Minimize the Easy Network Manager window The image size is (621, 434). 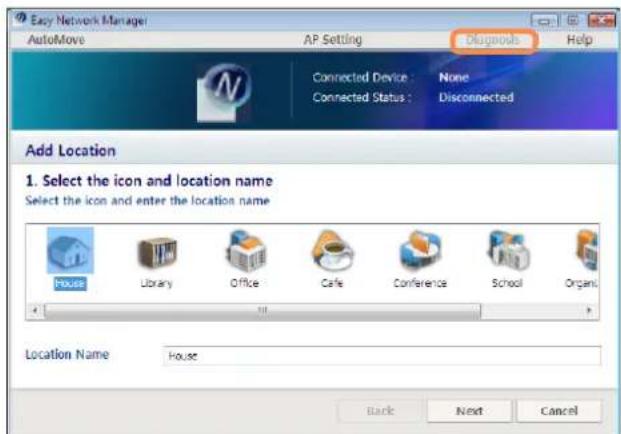[x=545, y=21]
